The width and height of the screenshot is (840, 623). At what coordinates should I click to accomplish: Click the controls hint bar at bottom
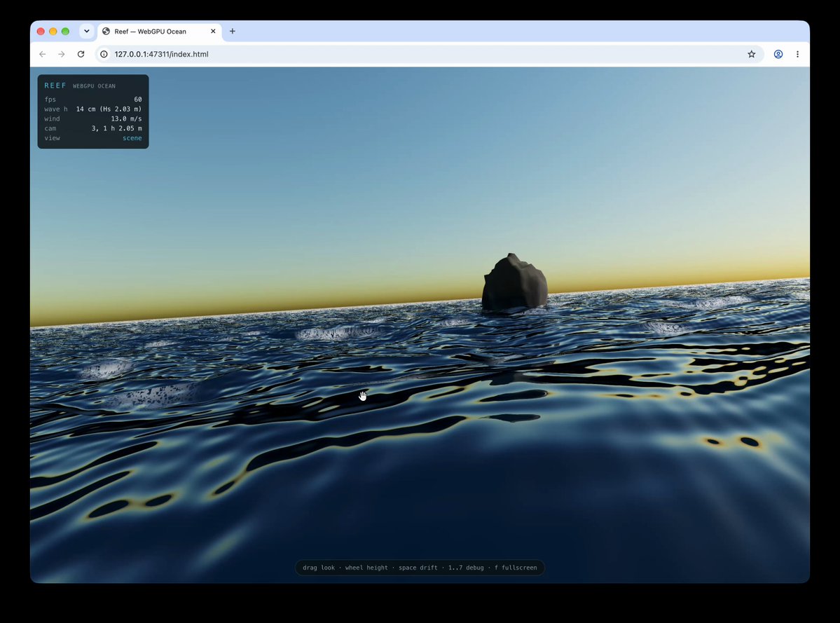pyautogui.click(x=420, y=568)
